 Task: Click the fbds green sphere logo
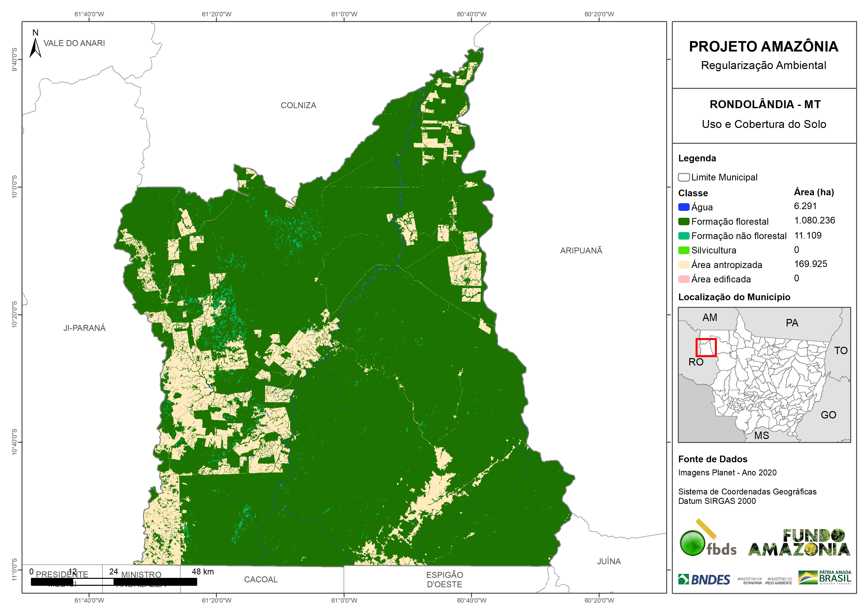[693, 543]
